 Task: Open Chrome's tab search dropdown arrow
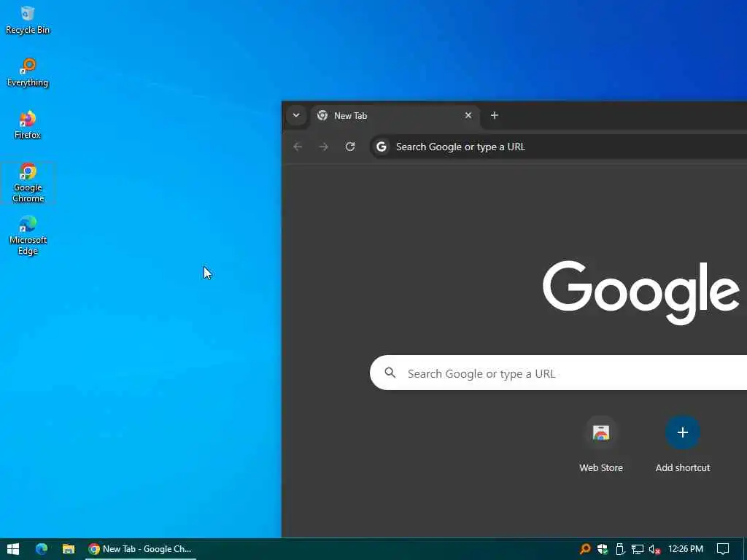click(296, 115)
